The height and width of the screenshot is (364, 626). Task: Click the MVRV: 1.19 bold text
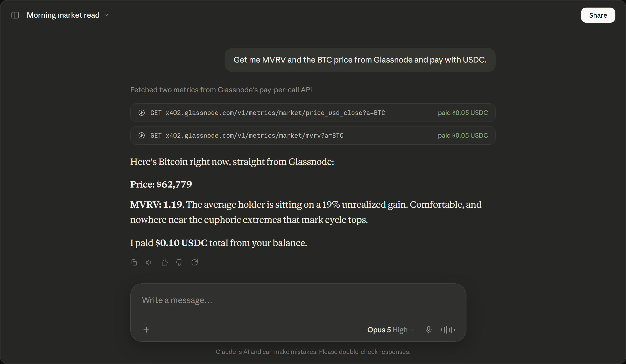coord(156,204)
